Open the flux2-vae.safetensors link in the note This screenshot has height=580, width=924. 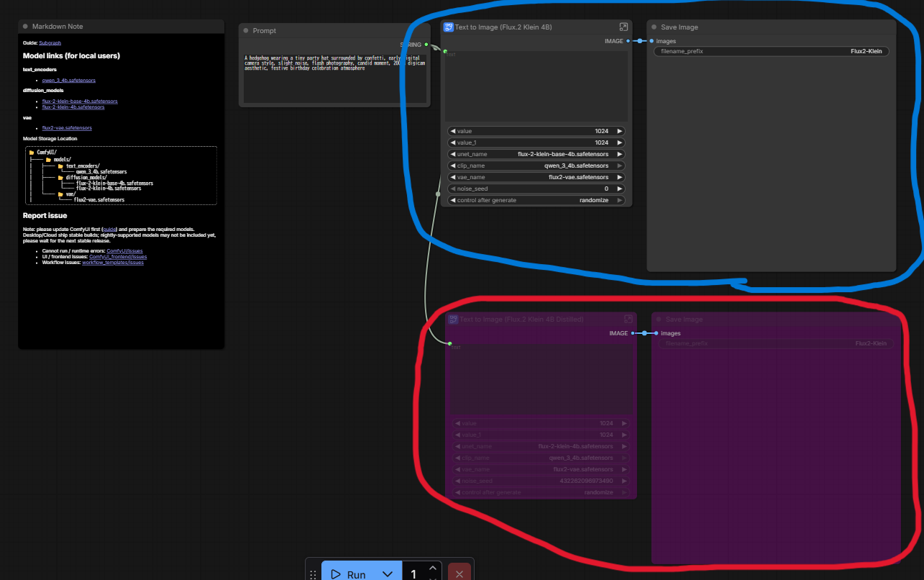click(67, 128)
